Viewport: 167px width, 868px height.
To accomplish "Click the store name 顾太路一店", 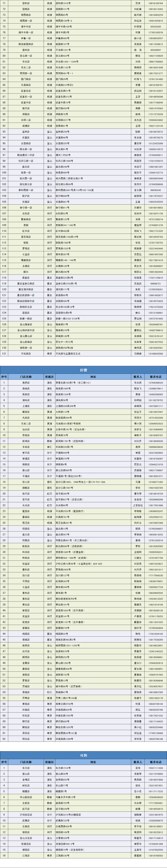I will (26, 149).
